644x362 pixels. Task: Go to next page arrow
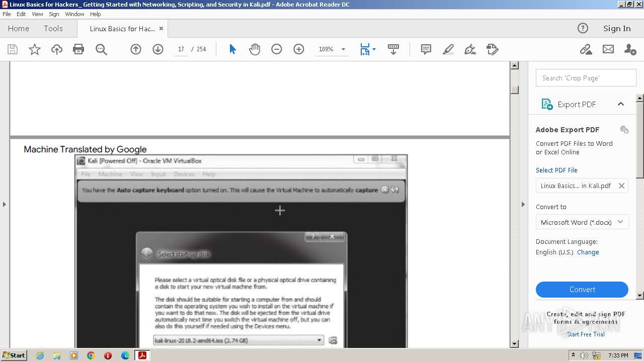coord(158,49)
